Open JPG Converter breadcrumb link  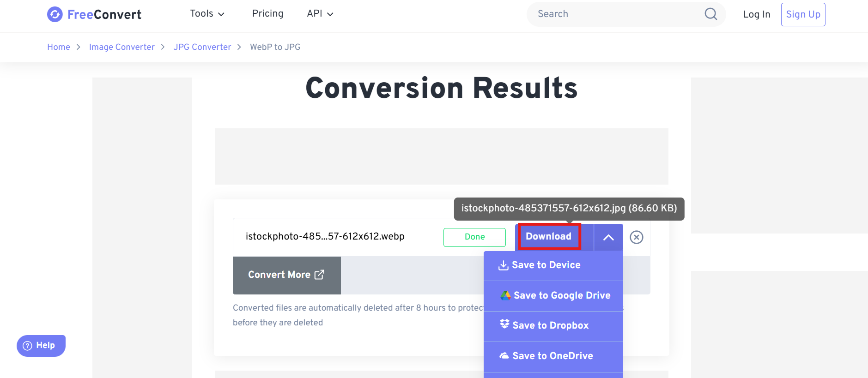point(202,47)
